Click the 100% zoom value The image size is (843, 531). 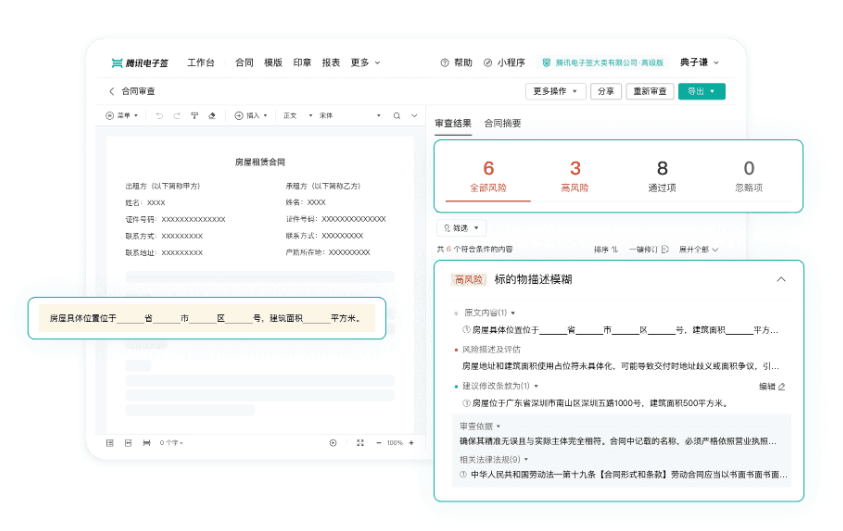395,443
